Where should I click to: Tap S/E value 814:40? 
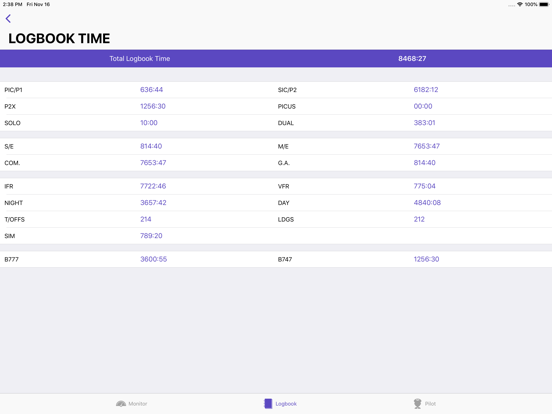click(151, 146)
